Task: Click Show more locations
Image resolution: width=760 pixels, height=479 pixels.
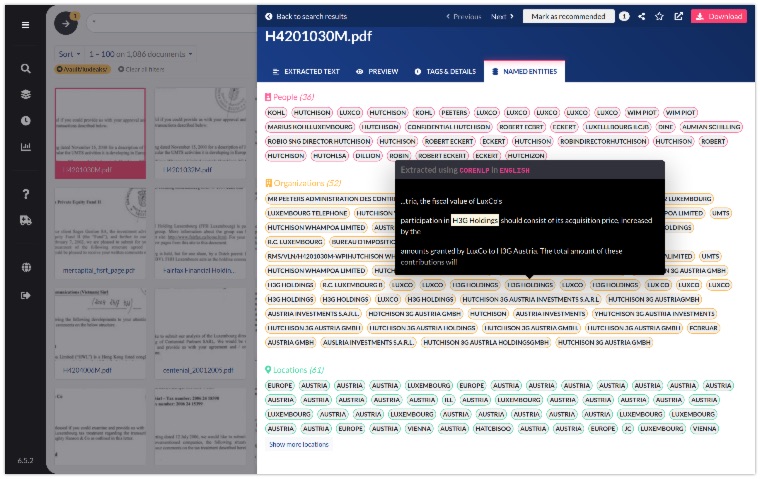Action: tap(299, 445)
